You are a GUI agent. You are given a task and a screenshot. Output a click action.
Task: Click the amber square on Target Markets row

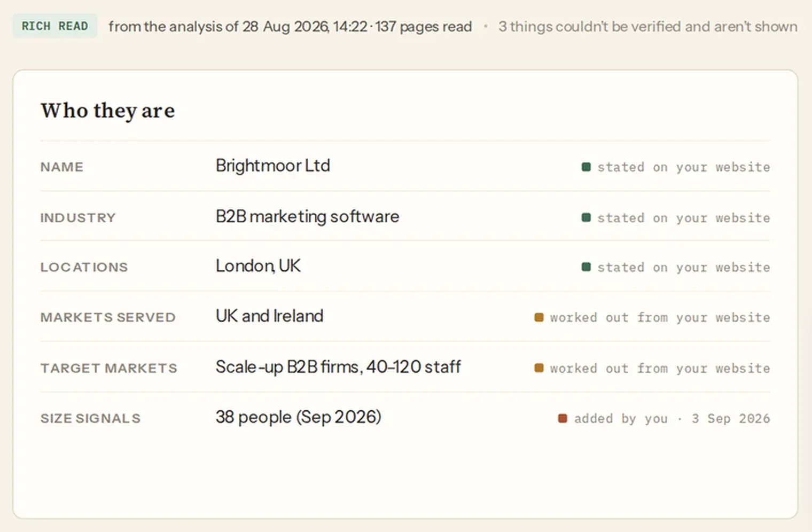tap(539, 367)
